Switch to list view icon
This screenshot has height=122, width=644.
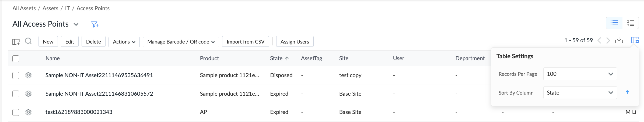(614, 23)
